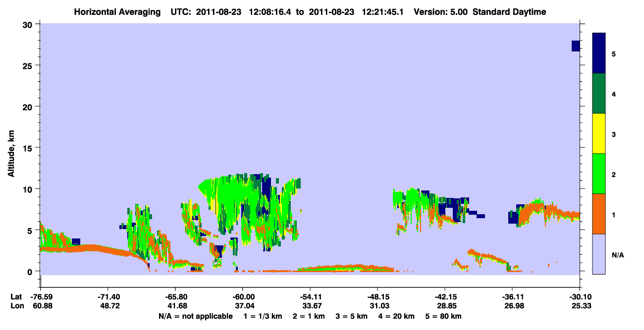Click the legend text '1 = 1/3 km'
Image resolution: width=644 pixels, height=330 pixels.
point(263,316)
